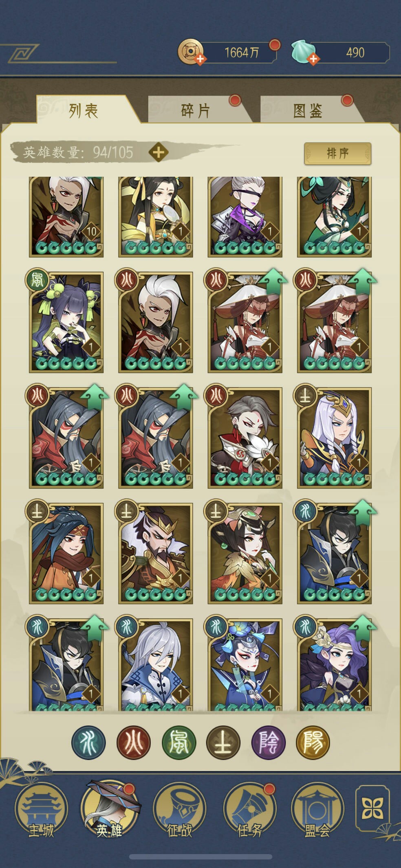
Task: Switch to the 碎片 fragments tab
Action: pos(196,110)
